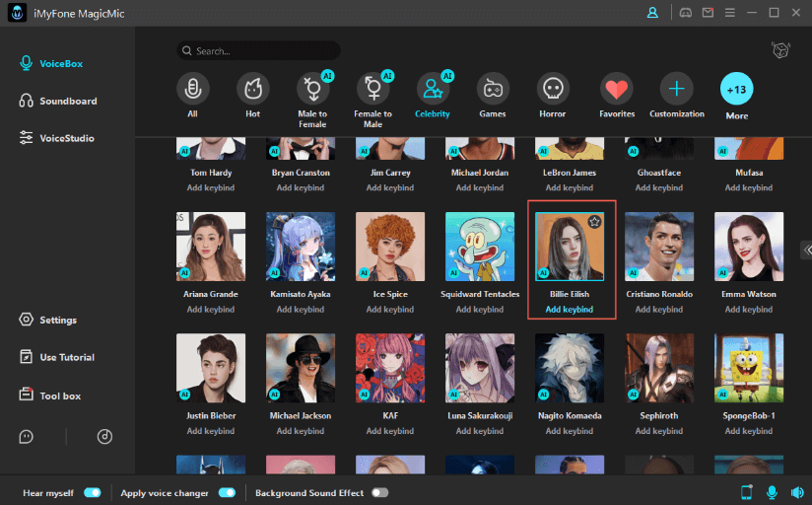Select the SpongeBob-1 voice thumbnail
Image resolution: width=812 pixels, height=505 pixels.
749,368
